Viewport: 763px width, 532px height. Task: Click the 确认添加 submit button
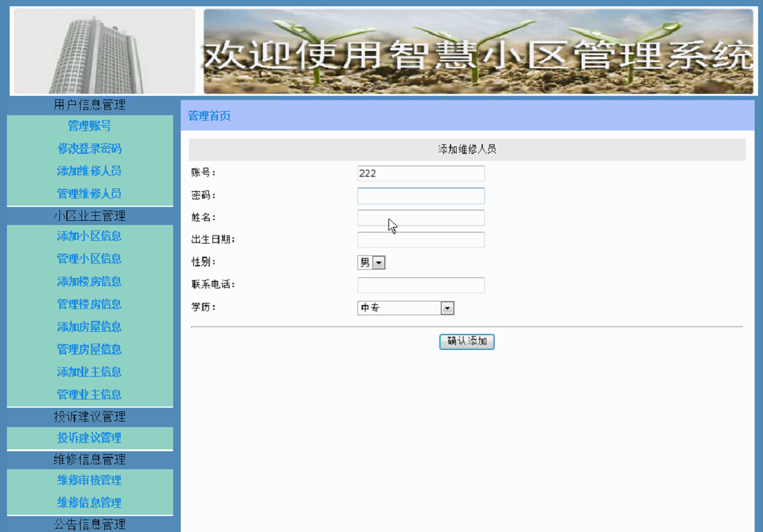point(466,341)
